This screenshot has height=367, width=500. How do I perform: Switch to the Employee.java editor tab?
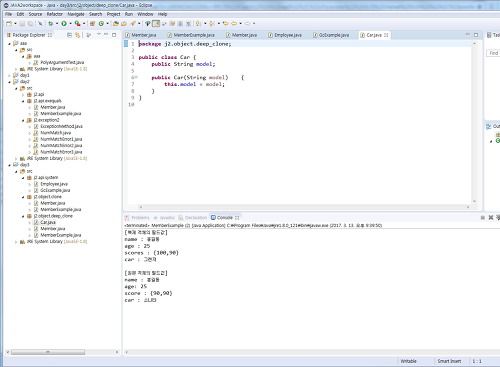click(285, 35)
